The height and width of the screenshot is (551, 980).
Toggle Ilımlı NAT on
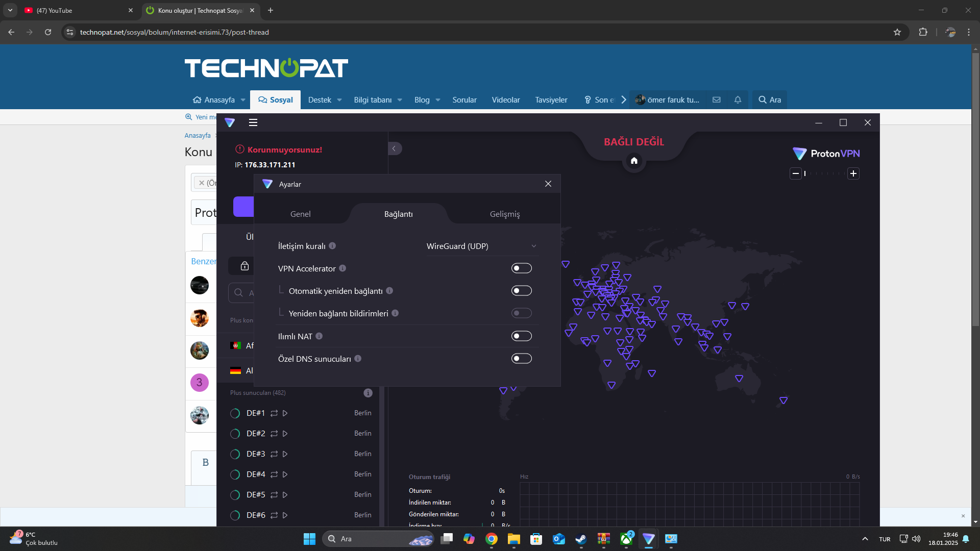click(521, 336)
